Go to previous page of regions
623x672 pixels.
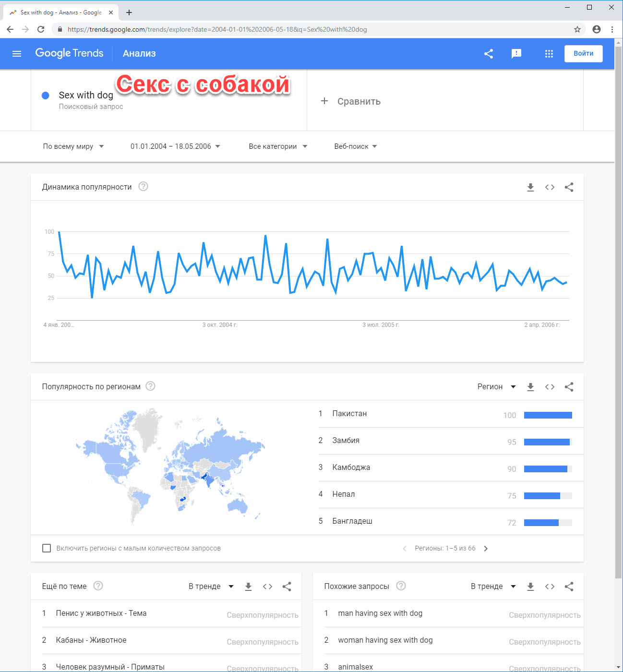[x=404, y=549]
